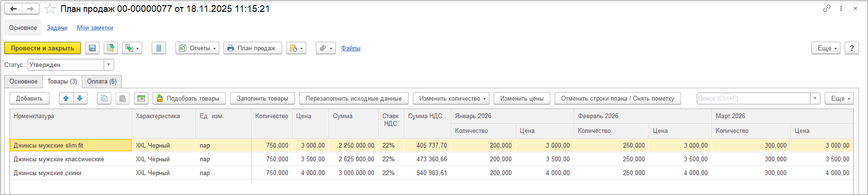Open the Отчеты dropdown menu
This screenshot has width=868, height=195.
[x=197, y=48]
